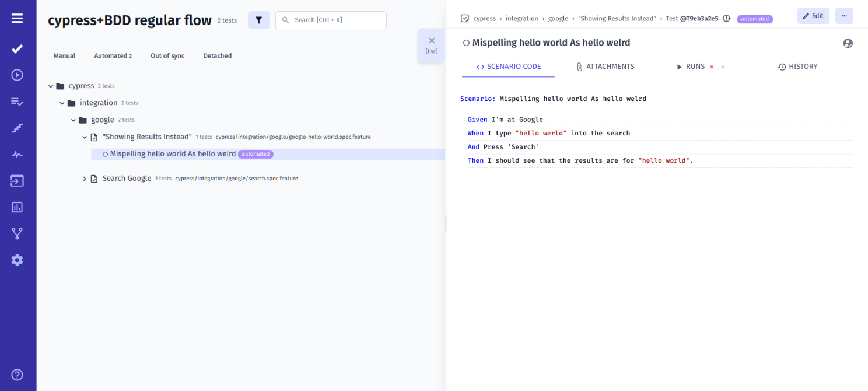Image resolution: width=868 pixels, height=391 pixels.
Task: Open the filter icon next to the search bar
Action: click(258, 20)
